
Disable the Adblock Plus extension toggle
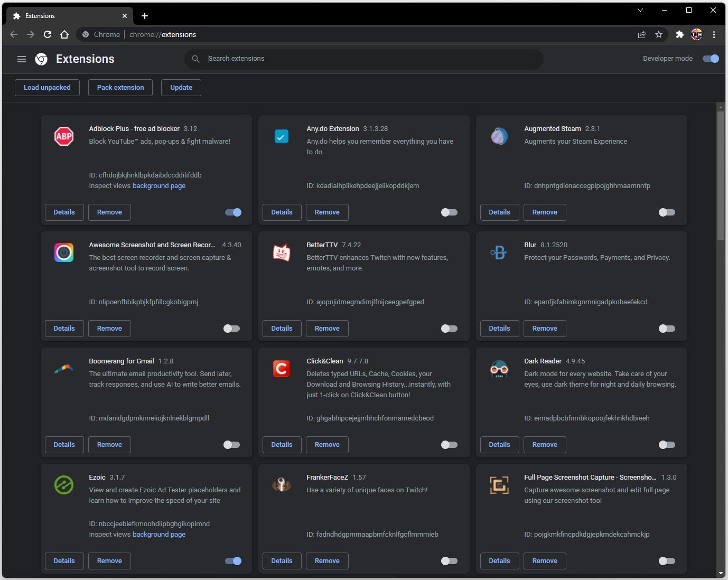click(x=233, y=212)
